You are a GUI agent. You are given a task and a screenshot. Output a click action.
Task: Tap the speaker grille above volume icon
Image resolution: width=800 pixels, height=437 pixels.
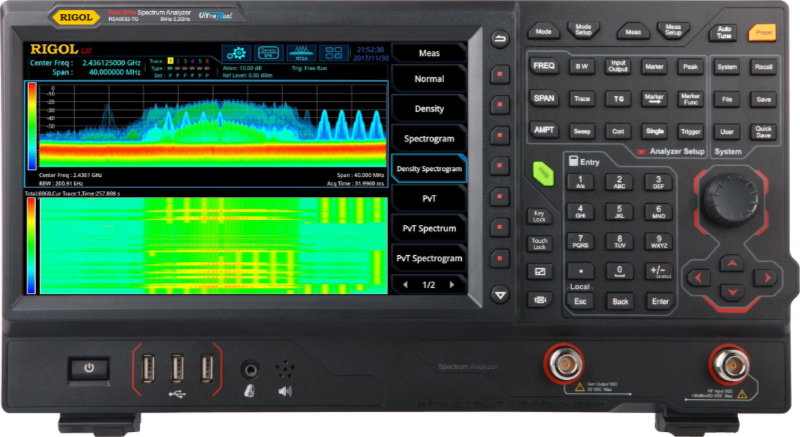tap(285, 368)
